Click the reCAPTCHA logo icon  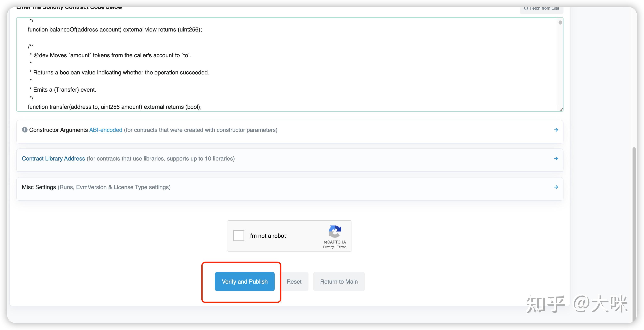pyautogui.click(x=335, y=232)
